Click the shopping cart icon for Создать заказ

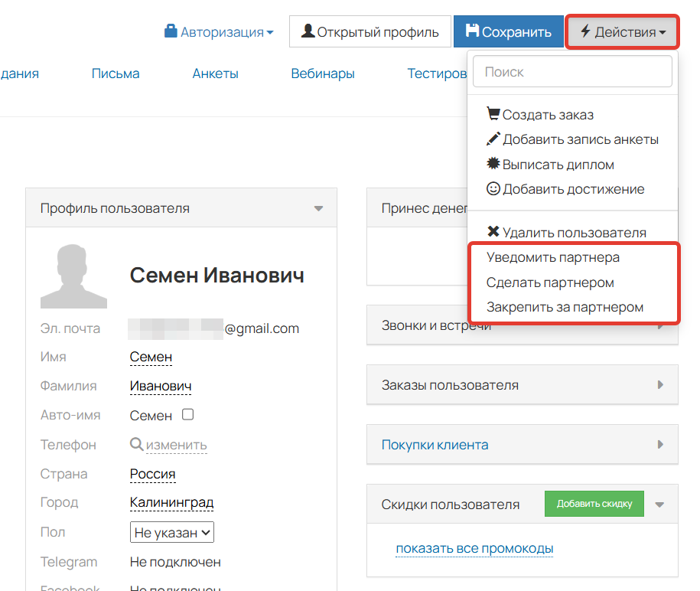point(493,113)
